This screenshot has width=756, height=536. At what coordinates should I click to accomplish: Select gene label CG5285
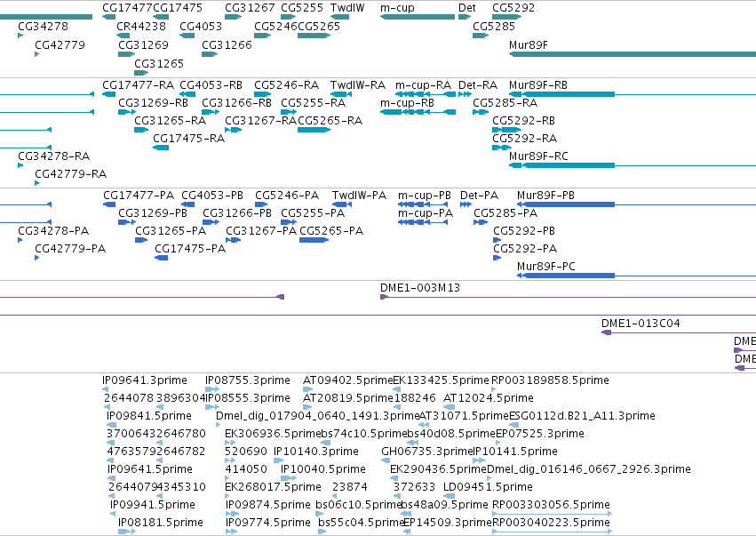click(x=494, y=27)
